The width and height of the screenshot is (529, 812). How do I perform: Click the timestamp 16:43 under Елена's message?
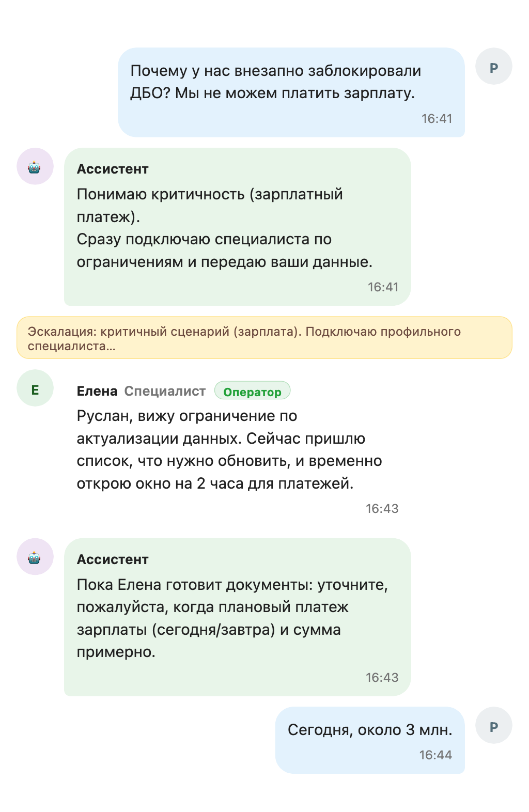(x=382, y=508)
